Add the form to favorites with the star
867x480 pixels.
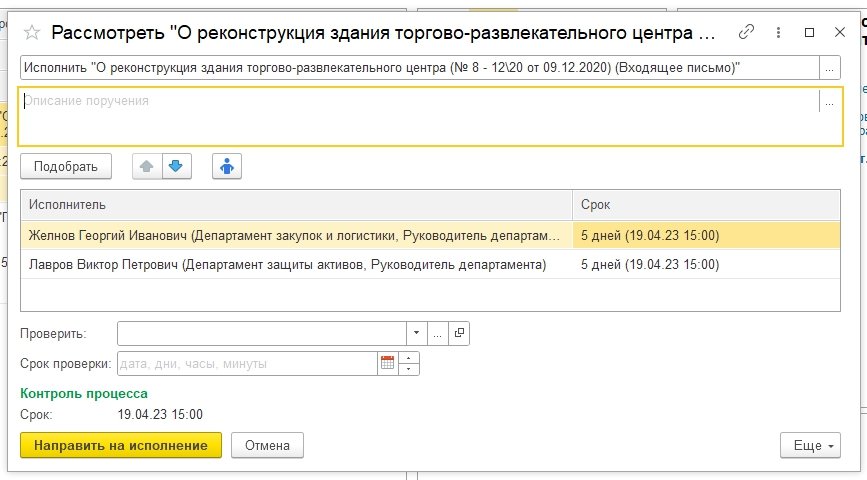coord(32,33)
